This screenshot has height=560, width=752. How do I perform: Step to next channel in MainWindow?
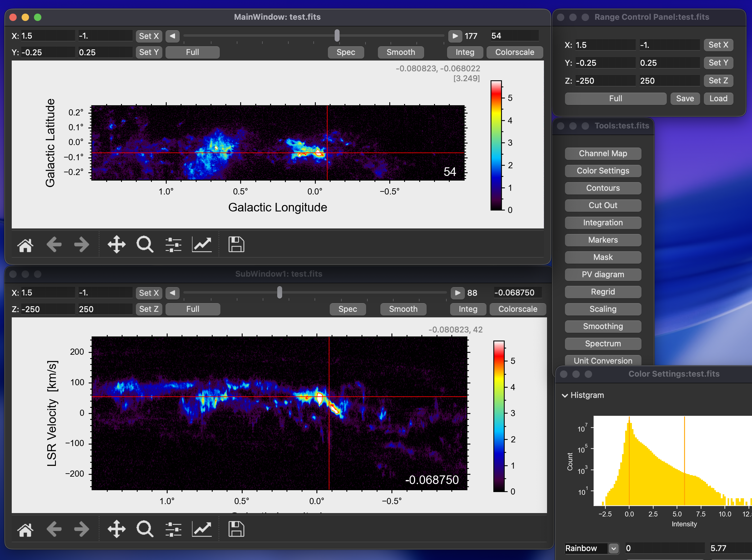[x=455, y=36]
